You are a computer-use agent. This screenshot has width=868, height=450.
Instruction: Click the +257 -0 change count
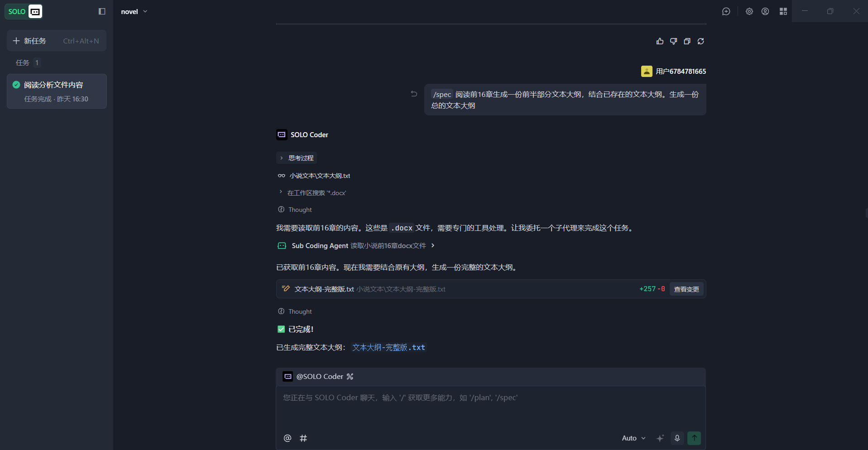pos(652,289)
